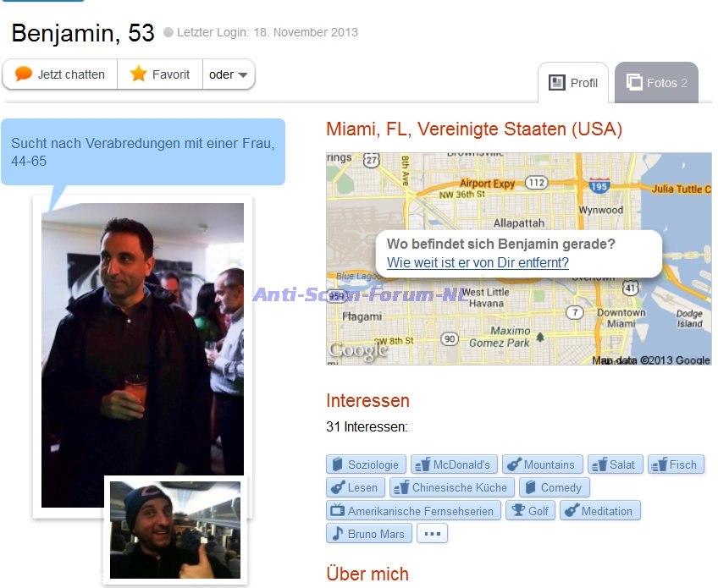Viewport: 718px width, 588px height.
Task: Select the Mountains interest tag
Action: pyautogui.click(x=543, y=464)
